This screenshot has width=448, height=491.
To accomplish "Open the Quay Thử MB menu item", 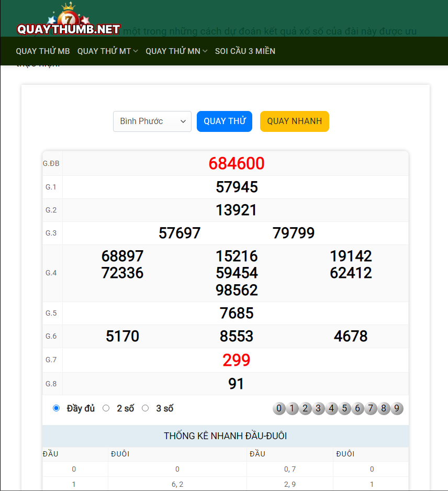I will point(43,51).
